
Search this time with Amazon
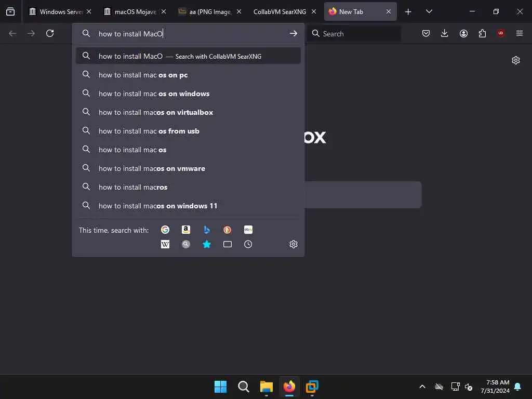pos(186,230)
